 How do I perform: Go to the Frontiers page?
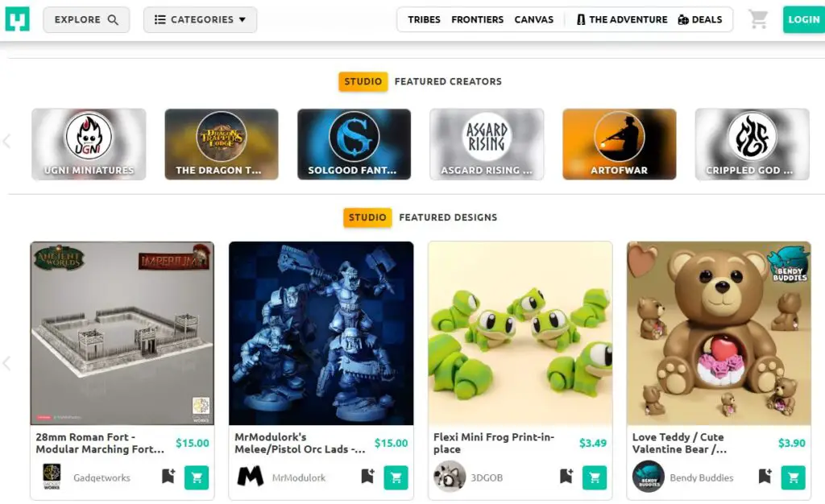coord(477,19)
